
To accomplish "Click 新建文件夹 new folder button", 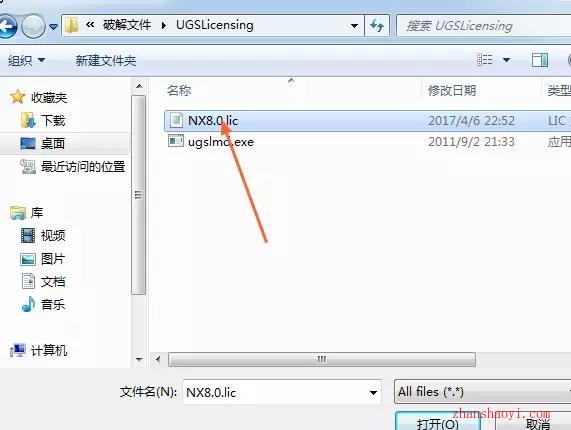I will point(106,60).
